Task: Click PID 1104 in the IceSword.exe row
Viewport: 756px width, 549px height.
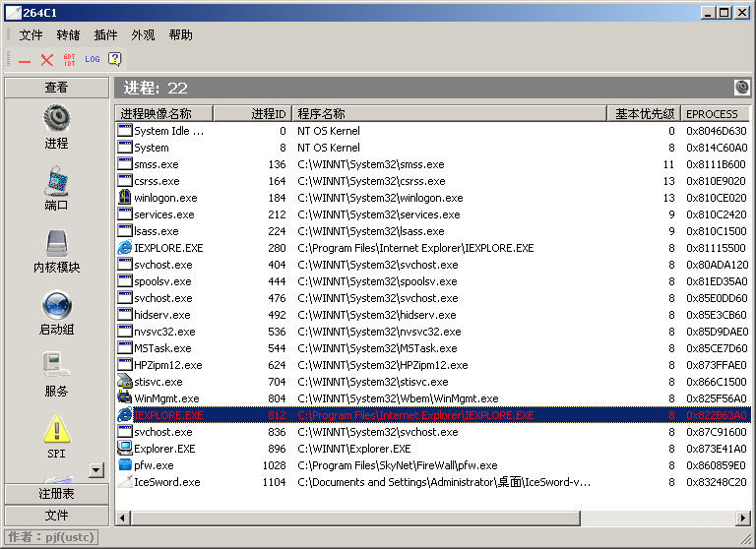Action: (274, 482)
